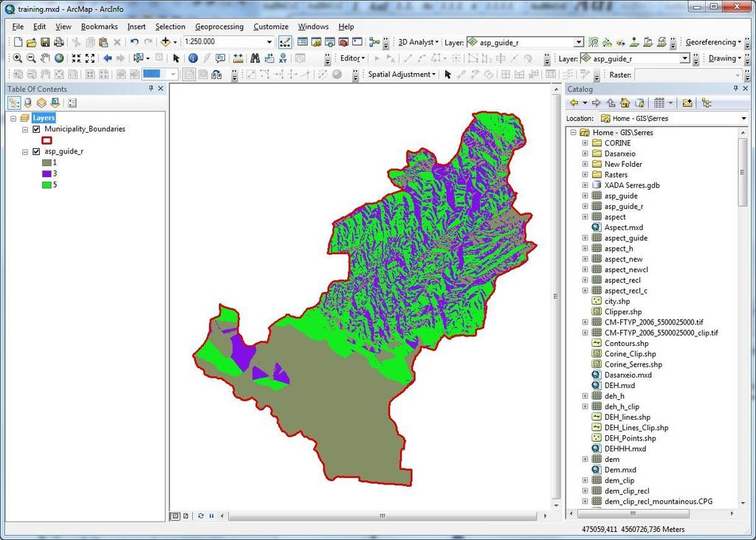The image size is (756, 540).
Task: Click the red Municipality_Boundaries outline symbol
Action: pos(47,141)
